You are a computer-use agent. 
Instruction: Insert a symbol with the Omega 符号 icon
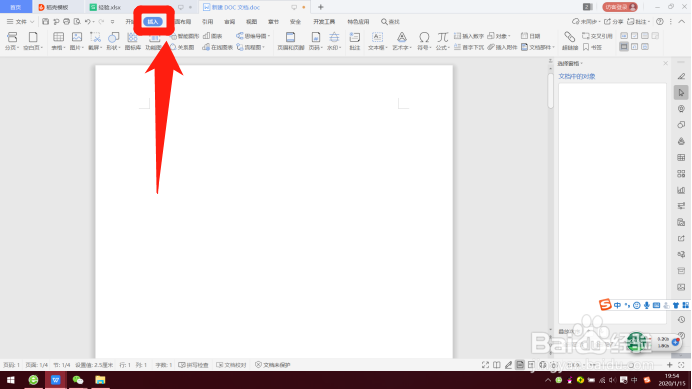click(x=424, y=41)
